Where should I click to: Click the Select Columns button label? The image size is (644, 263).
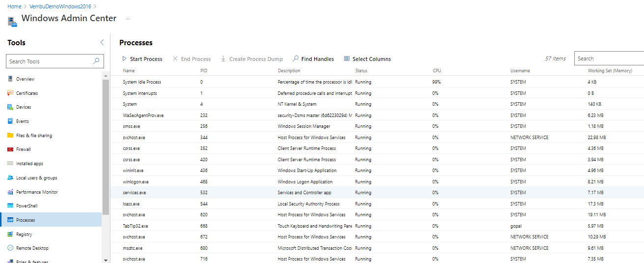tap(372, 59)
